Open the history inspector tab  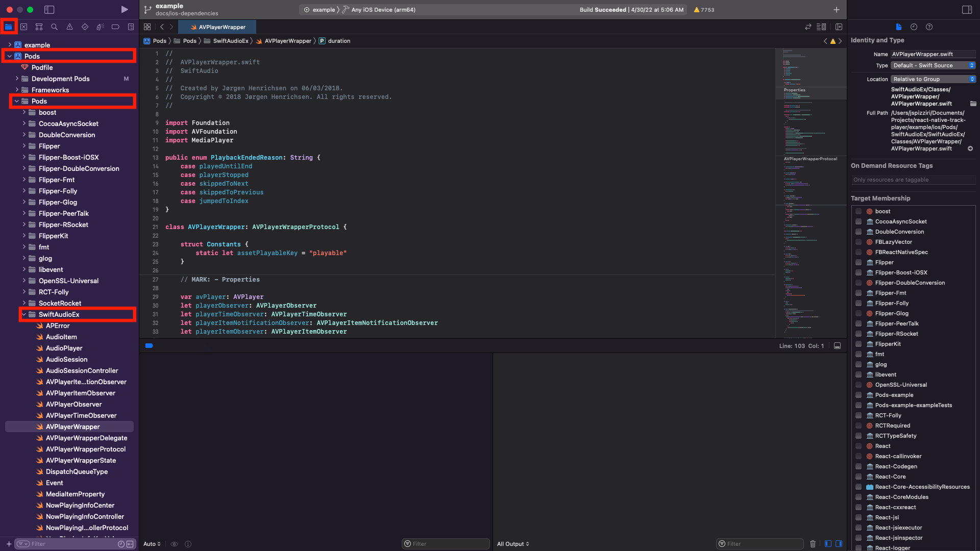(914, 27)
